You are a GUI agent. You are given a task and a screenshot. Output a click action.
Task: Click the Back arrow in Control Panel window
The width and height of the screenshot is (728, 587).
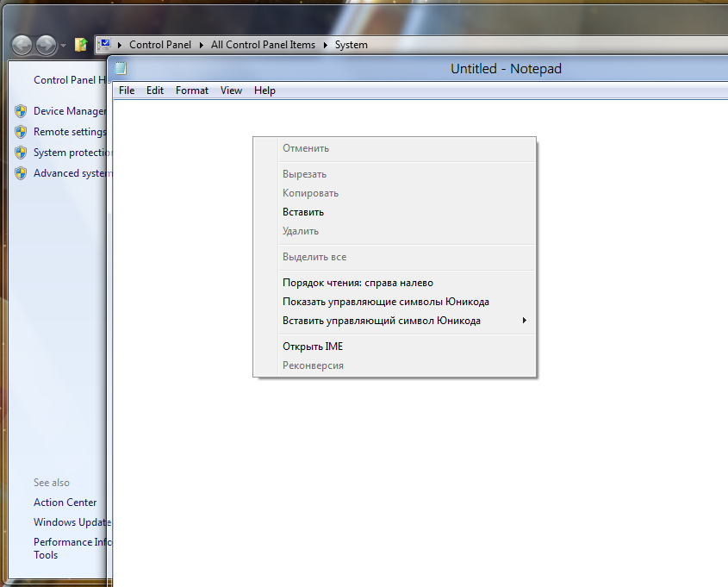[x=22, y=46]
